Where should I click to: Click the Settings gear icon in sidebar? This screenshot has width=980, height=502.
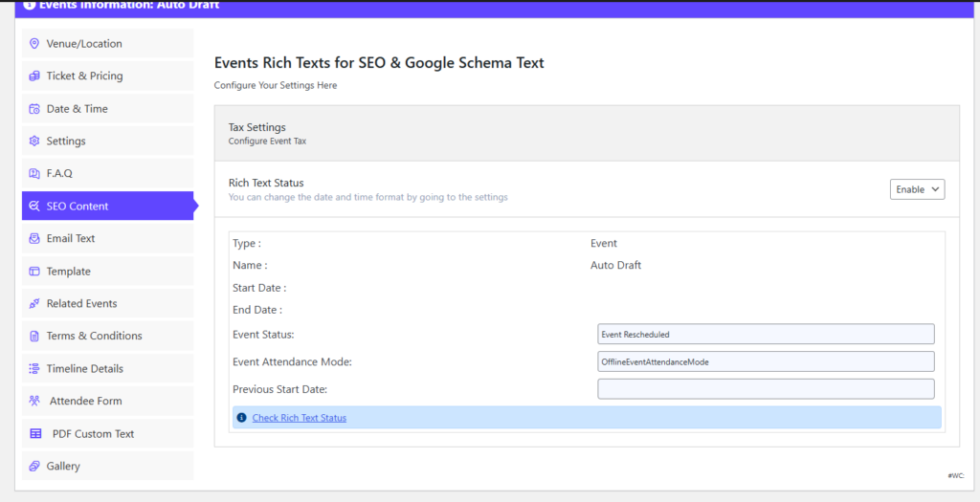click(x=34, y=142)
